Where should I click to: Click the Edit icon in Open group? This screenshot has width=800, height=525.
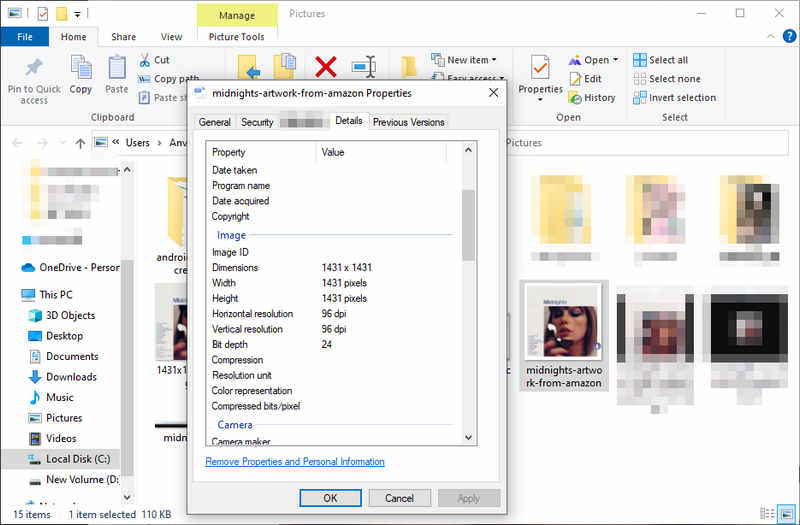[576, 79]
